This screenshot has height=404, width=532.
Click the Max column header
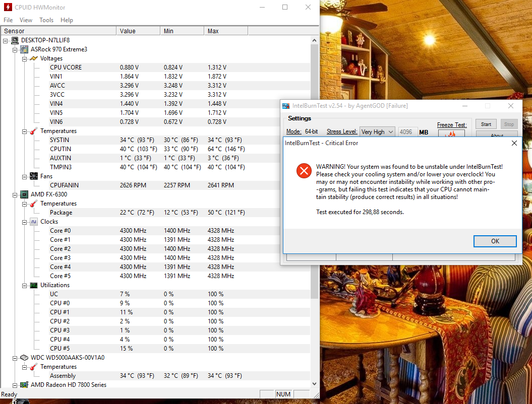point(226,31)
